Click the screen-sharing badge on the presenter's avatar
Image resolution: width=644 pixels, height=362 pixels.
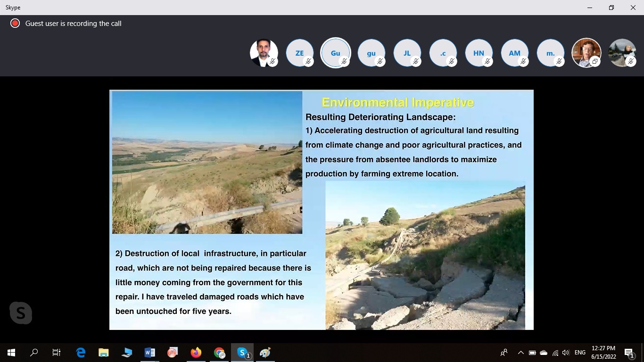[594, 61]
